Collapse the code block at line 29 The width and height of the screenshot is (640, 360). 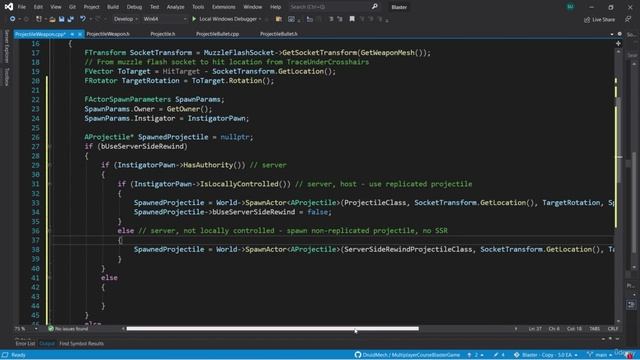tap(49, 165)
